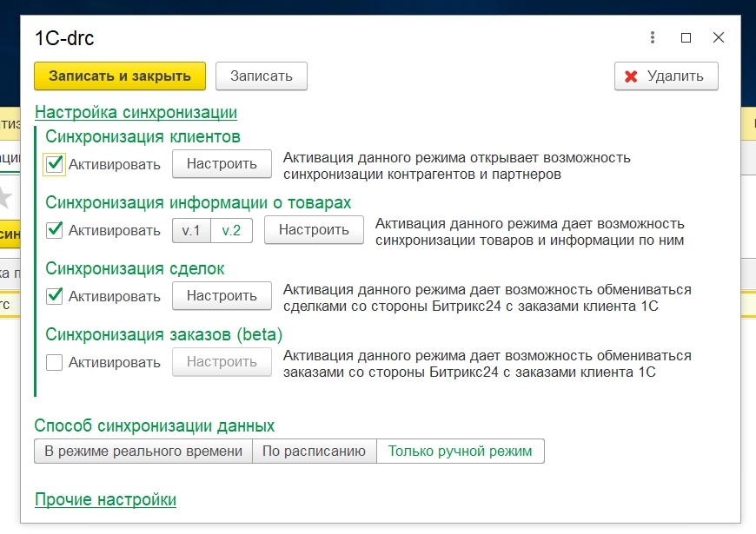Viewport: 756px width, 534px height.
Task: Select the v.2 product sync version
Action: click(231, 230)
